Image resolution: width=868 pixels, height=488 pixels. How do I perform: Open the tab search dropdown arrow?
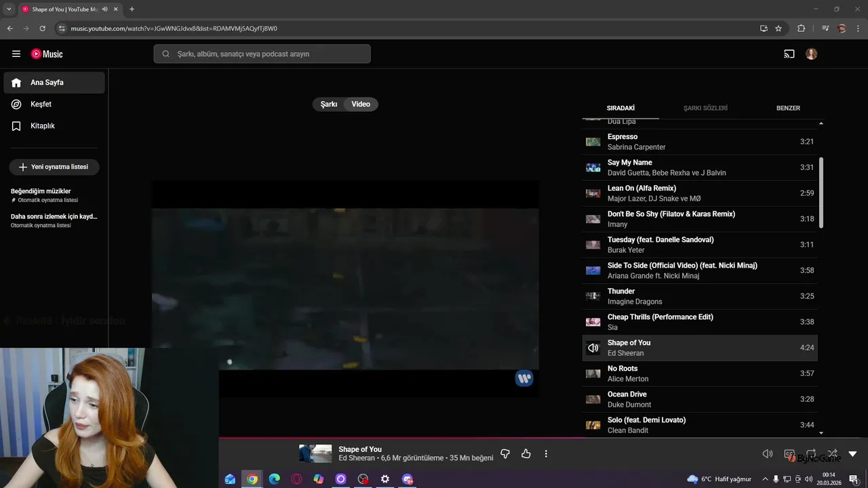click(9, 9)
